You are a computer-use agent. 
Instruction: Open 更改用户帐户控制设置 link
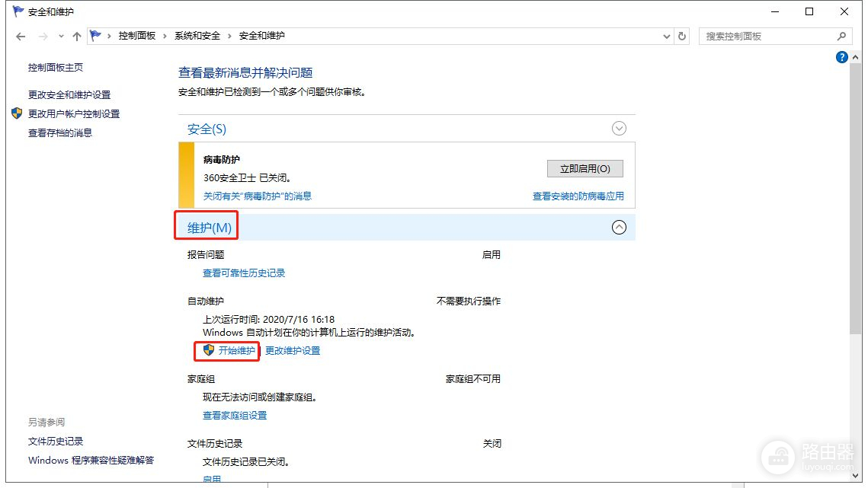coord(74,113)
